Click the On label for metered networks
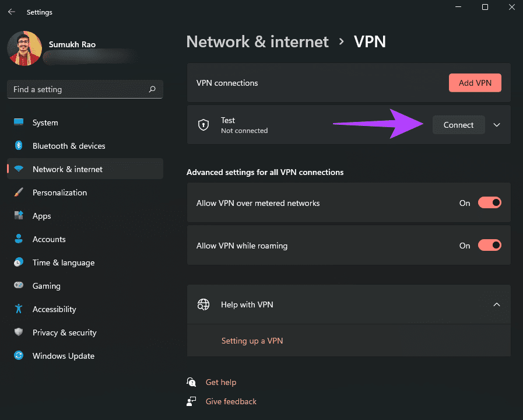Image resolution: width=523 pixels, height=420 pixels. coord(465,203)
